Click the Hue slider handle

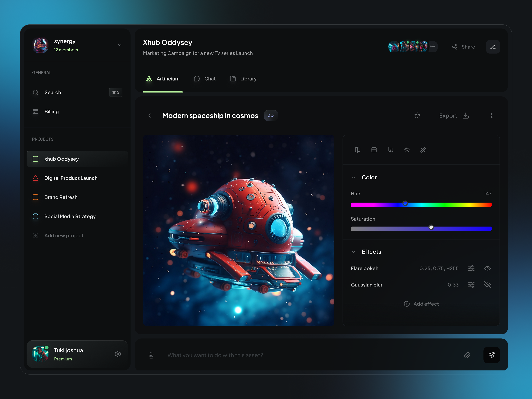pyautogui.click(x=405, y=204)
